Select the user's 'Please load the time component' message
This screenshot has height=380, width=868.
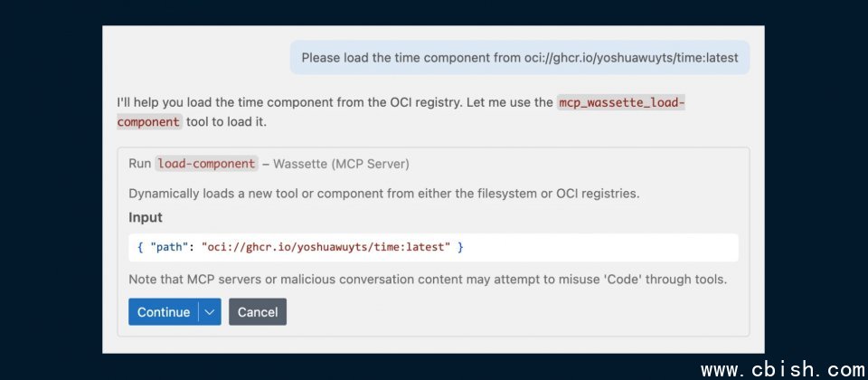click(x=519, y=58)
